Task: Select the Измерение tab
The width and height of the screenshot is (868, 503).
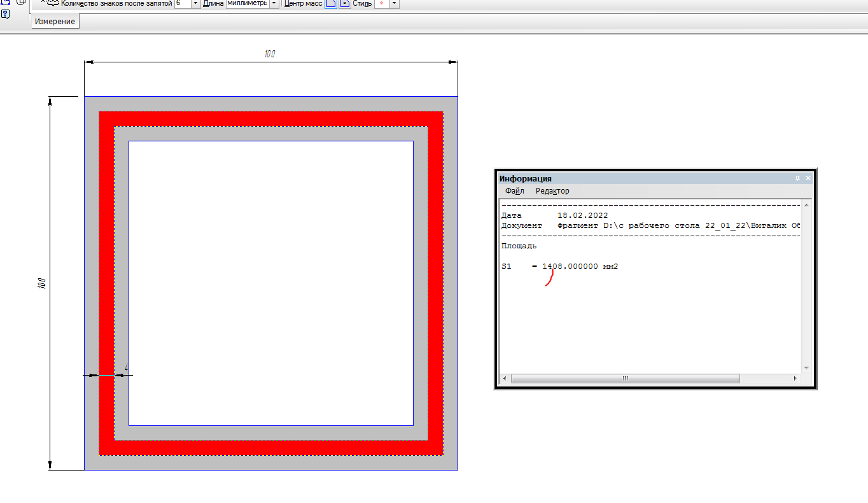Action: tap(55, 22)
